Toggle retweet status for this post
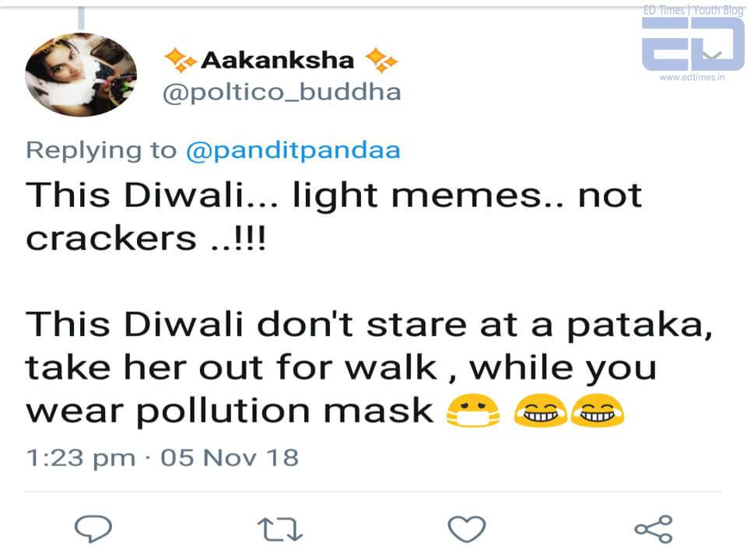The image size is (747, 560). 280,530
